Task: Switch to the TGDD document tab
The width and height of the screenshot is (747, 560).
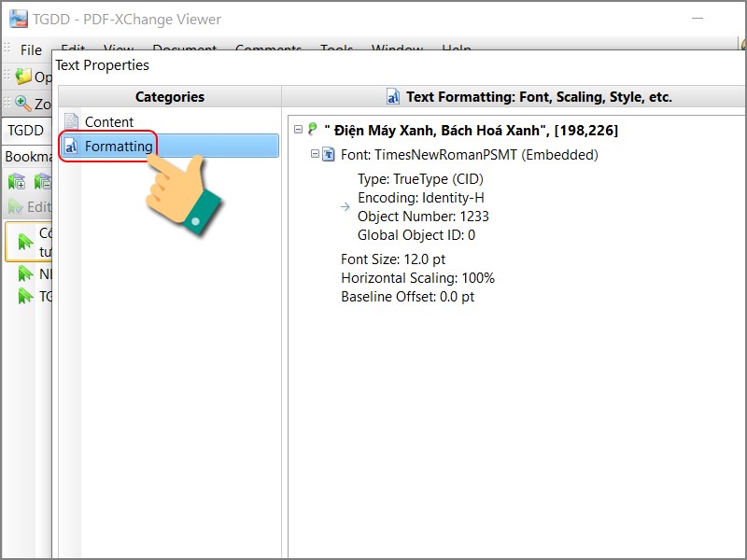Action: click(26, 131)
